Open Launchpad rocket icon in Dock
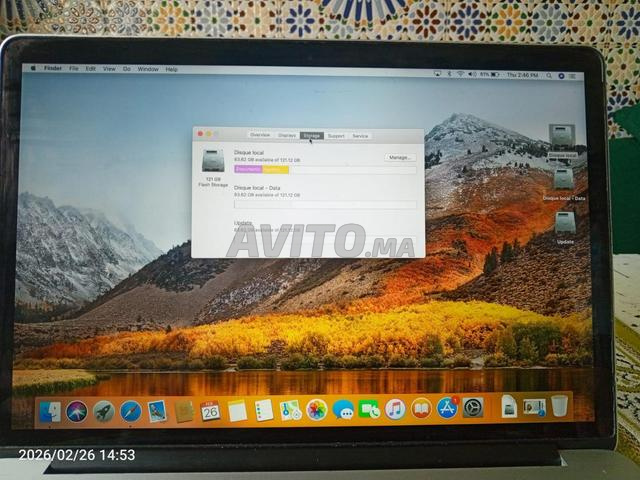Image resolution: width=640 pixels, height=480 pixels. click(103, 410)
